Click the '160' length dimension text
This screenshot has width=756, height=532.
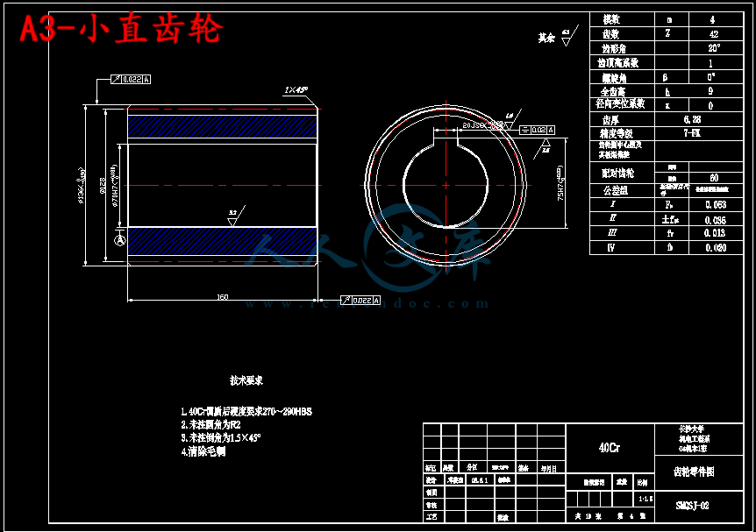(x=222, y=297)
